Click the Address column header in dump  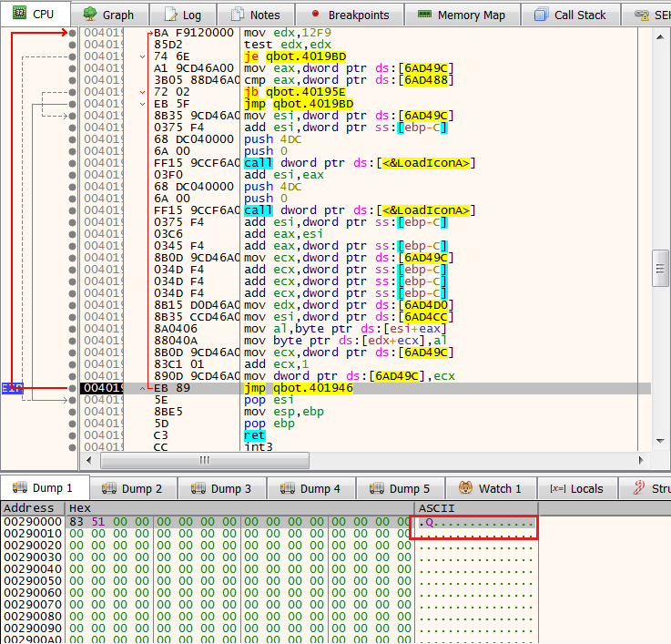pyautogui.click(x=33, y=508)
